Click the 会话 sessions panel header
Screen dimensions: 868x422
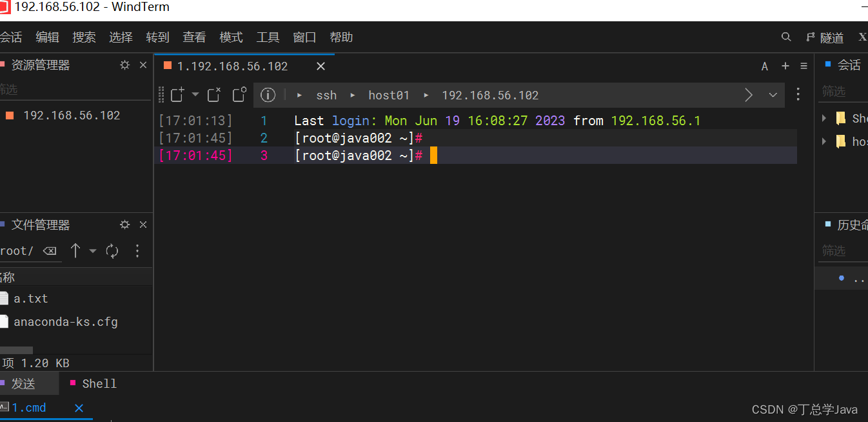coord(849,65)
